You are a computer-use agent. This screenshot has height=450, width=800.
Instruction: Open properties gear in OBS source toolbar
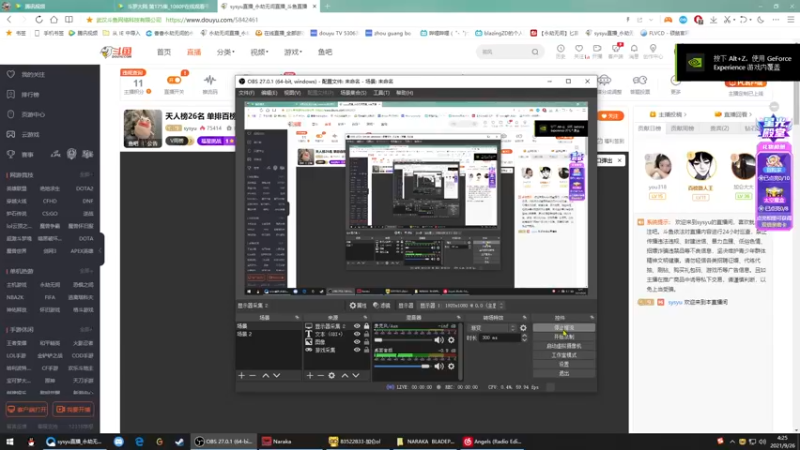pyautogui.click(x=353, y=305)
